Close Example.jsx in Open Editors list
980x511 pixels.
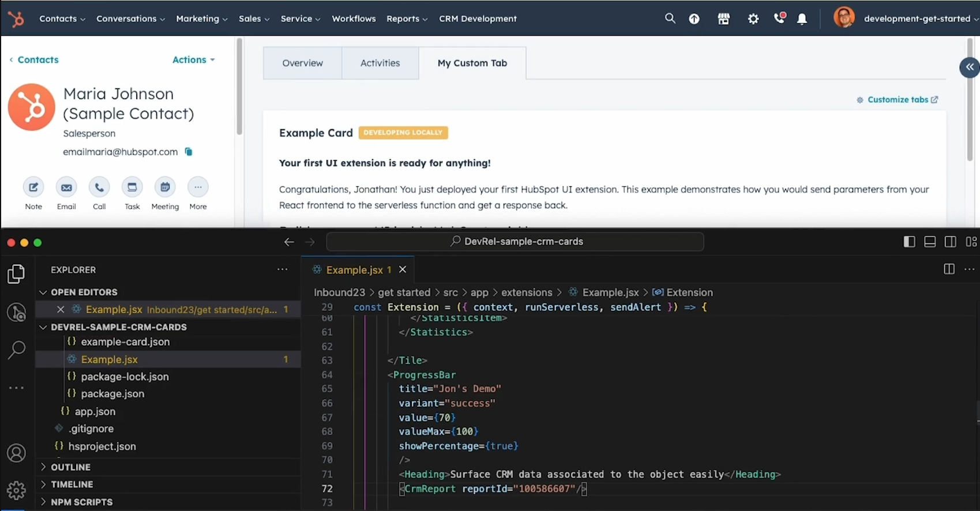(61, 310)
